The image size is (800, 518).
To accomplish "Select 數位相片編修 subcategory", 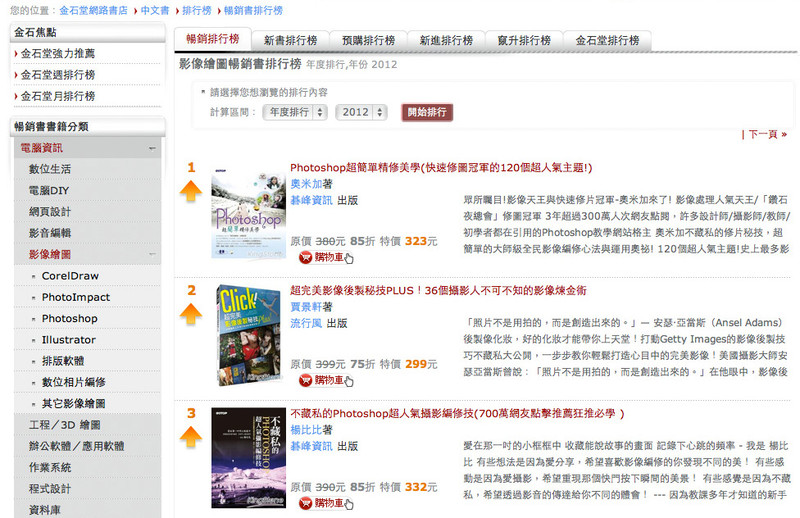I will pos(73,382).
